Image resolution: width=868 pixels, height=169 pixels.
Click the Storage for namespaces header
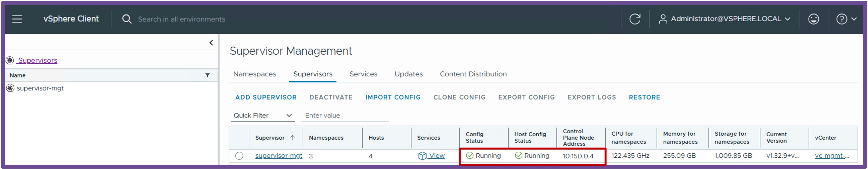pyautogui.click(x=732, y=138)
